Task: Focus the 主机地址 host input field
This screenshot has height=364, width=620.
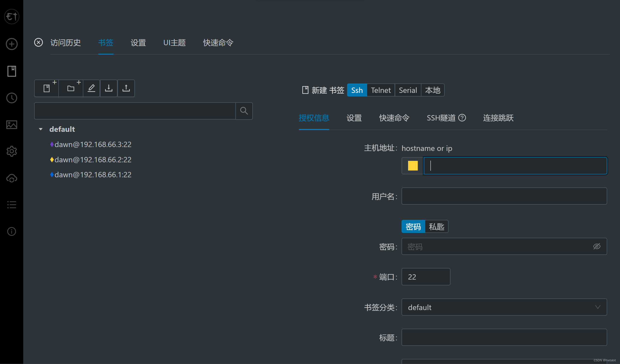Action: (515, 166)
